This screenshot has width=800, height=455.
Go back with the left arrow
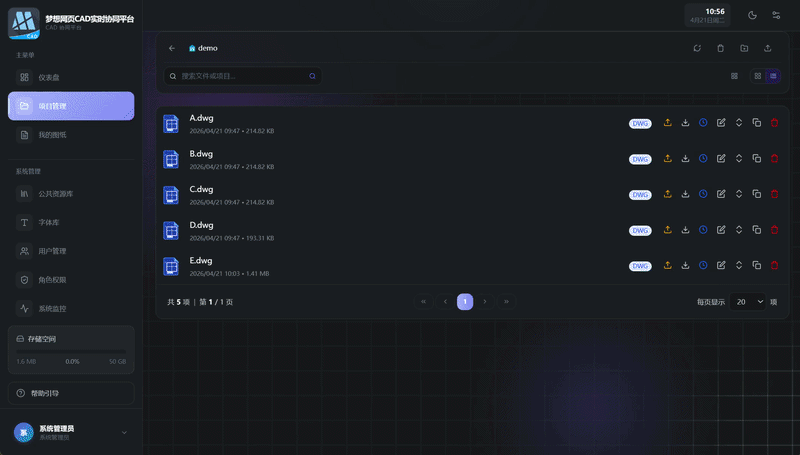tap(172, 48)
